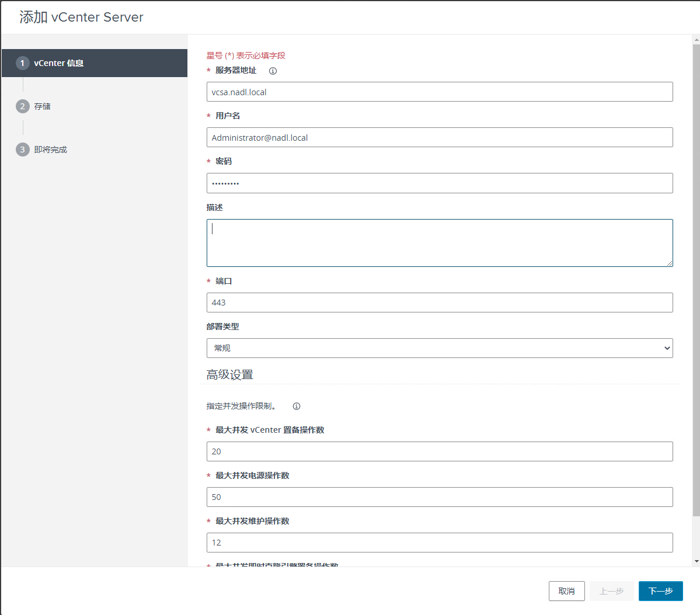Click the 下一步 button
Image resolution: width=700 pixels, height=615 pixels.
pos(661,591)
